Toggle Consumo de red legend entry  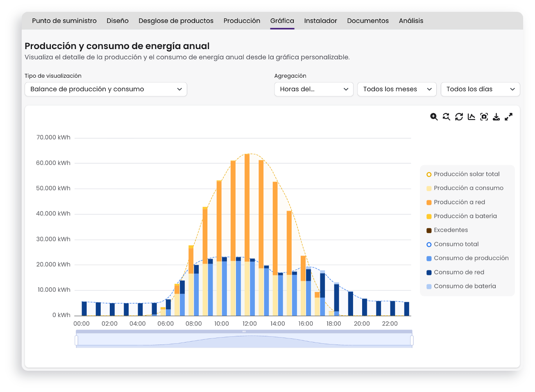click(455, 272)
